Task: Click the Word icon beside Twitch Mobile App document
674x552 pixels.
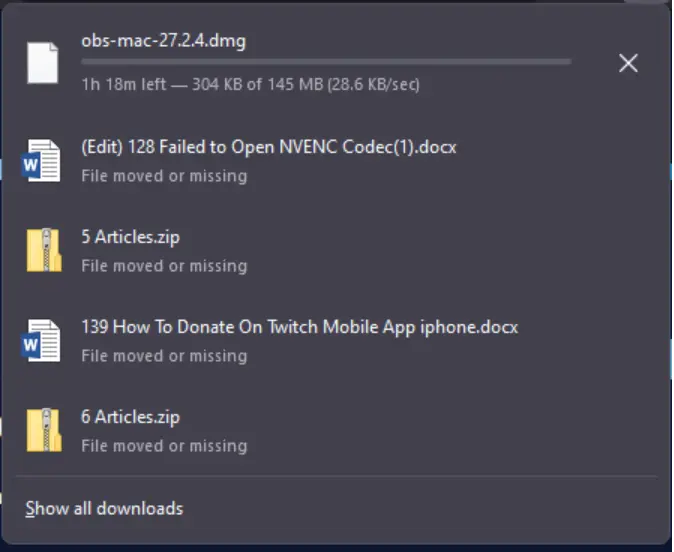Action: 41,340
